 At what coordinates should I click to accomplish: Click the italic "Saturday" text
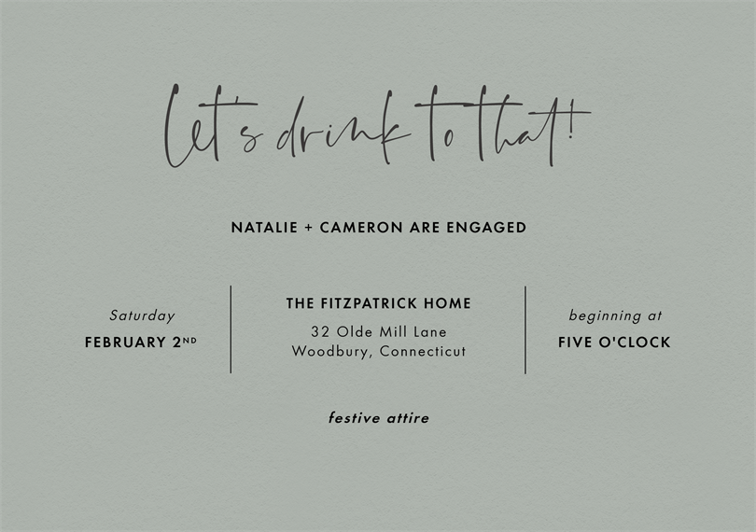click(x=142, y=315)
